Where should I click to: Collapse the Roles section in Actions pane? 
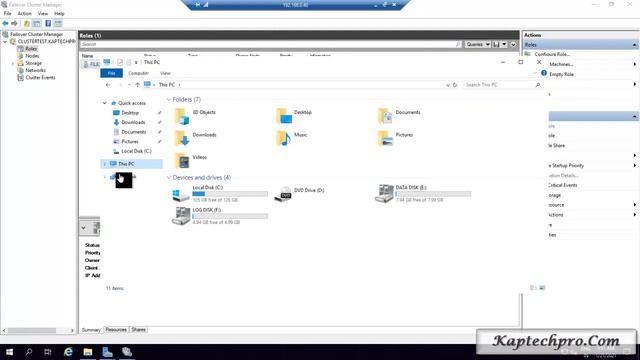pos(634,45)
